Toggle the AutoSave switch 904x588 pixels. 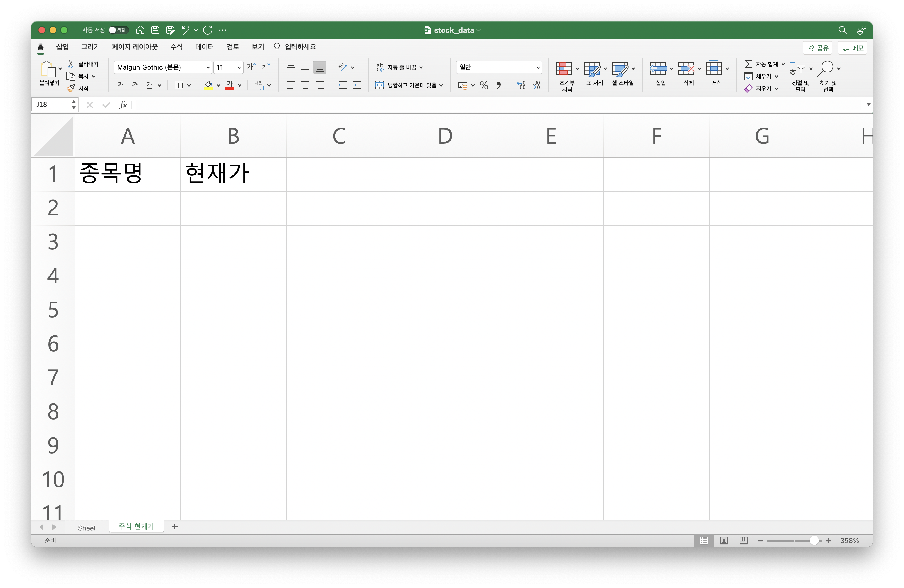coord(118,30)
